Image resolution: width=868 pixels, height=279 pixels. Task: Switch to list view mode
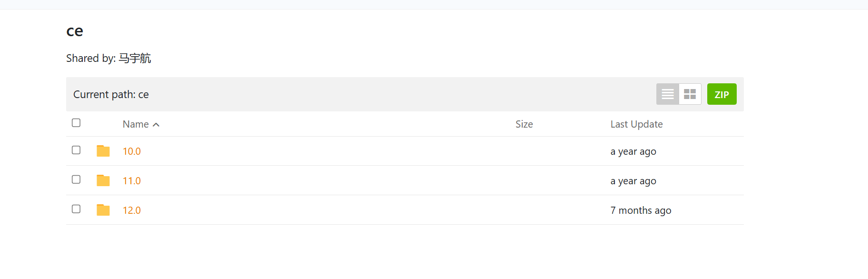tap(667, 94)
